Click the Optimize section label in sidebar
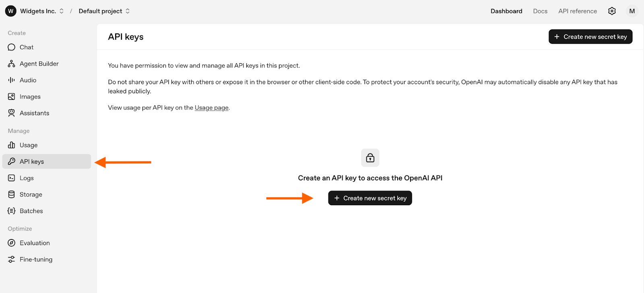644x293 pixels. click(20, 229)
